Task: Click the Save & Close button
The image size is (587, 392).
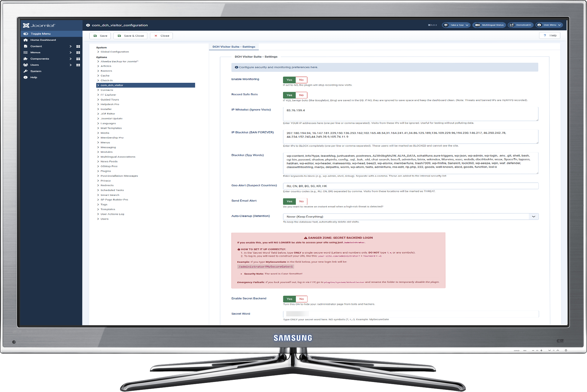Action: [130, 36]
